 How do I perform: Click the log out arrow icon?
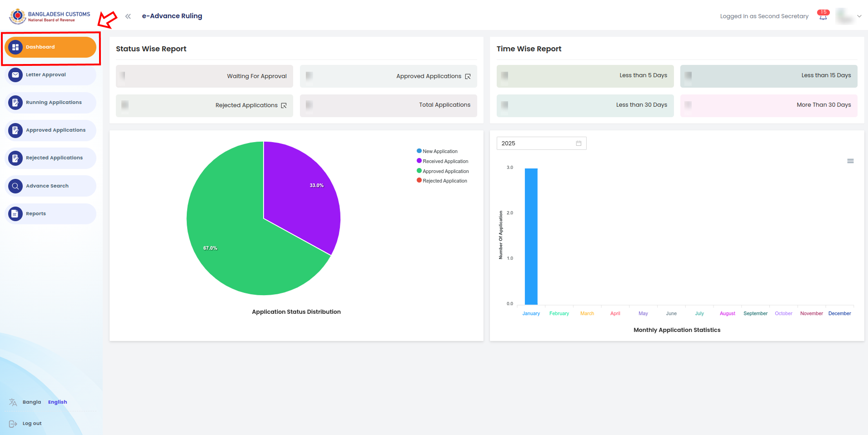[13, 424]
